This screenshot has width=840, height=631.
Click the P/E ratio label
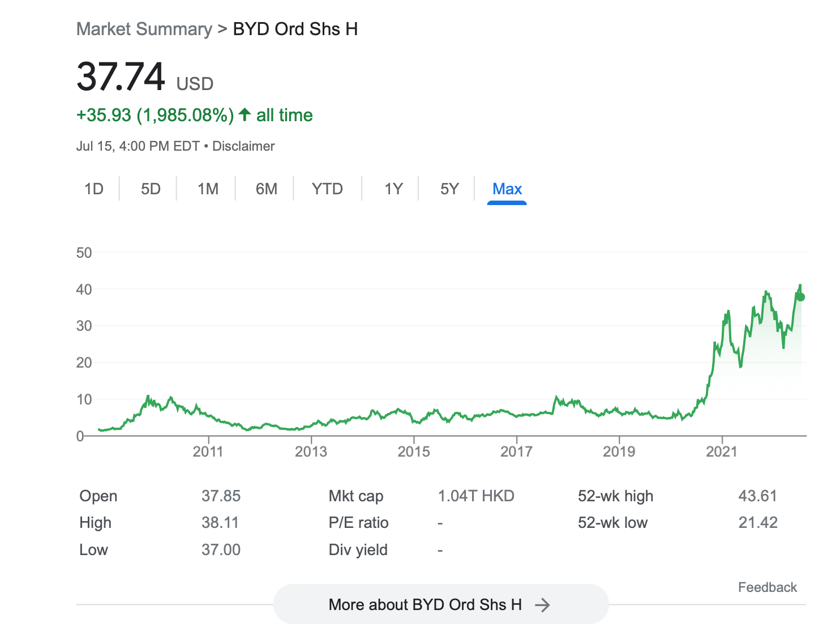click(358, 522)
